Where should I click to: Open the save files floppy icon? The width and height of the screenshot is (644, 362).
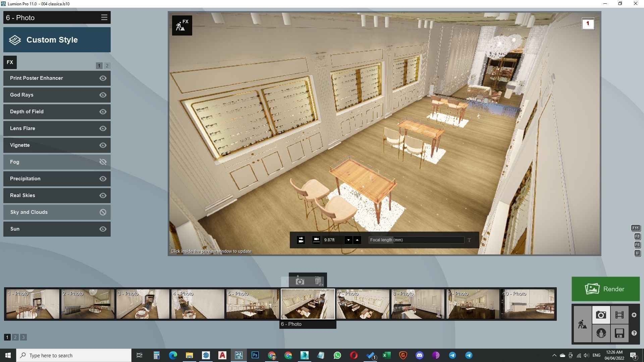(619, 333)
